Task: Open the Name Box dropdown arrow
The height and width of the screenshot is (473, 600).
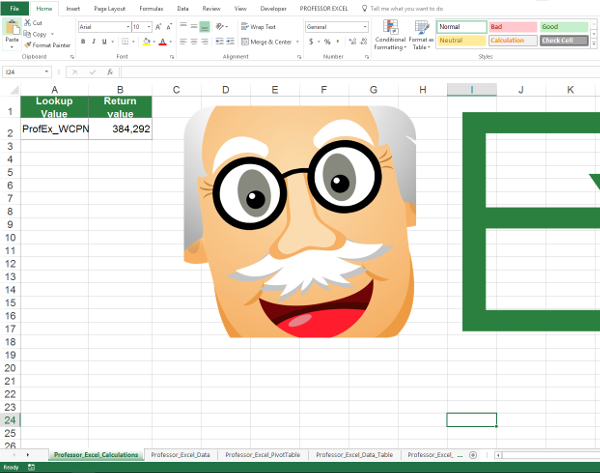Action: pos(46,72)
